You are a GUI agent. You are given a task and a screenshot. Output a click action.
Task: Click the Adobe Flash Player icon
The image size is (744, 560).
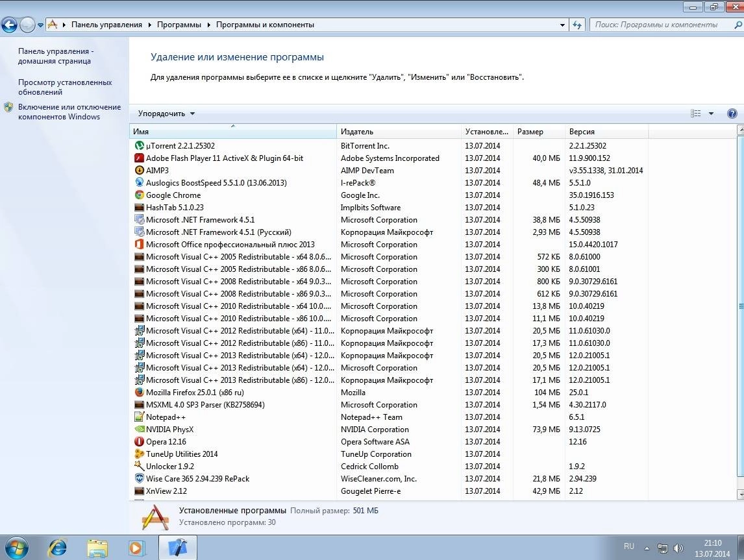(139, 158)
